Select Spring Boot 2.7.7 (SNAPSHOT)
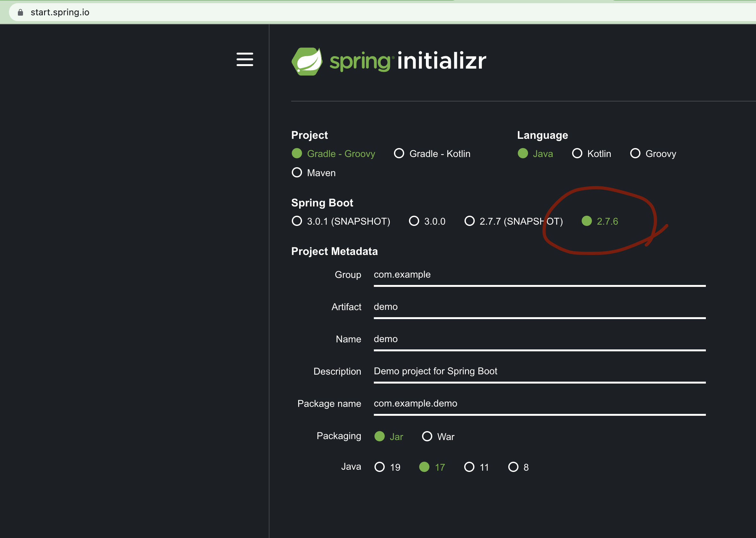Screen dimensions: 756x538 pyautogui.click(x=513, y=221)
